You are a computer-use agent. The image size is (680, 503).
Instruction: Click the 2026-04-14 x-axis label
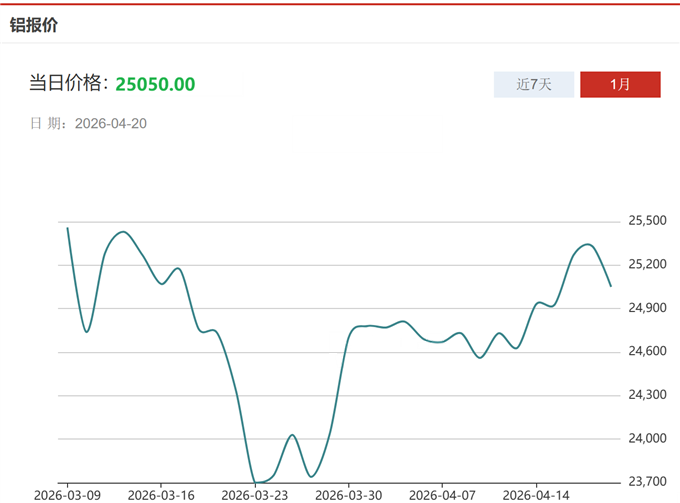[535, 495]
